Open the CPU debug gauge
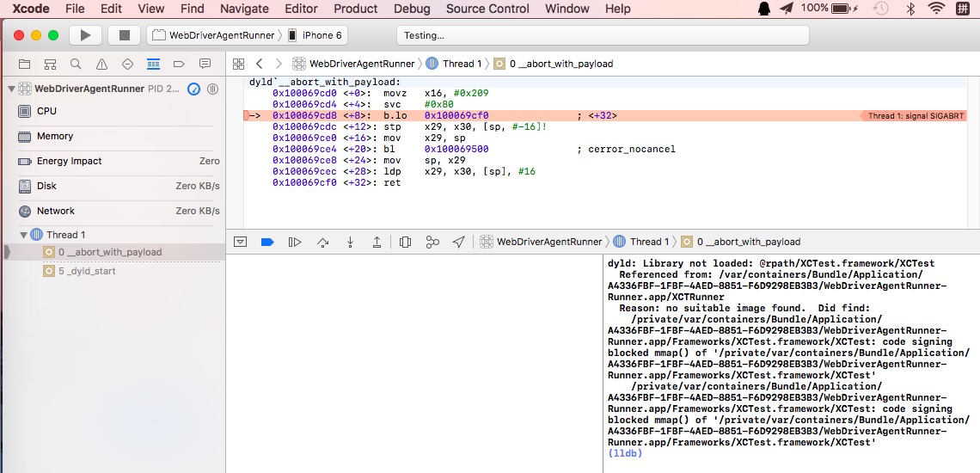 point(46,111)
